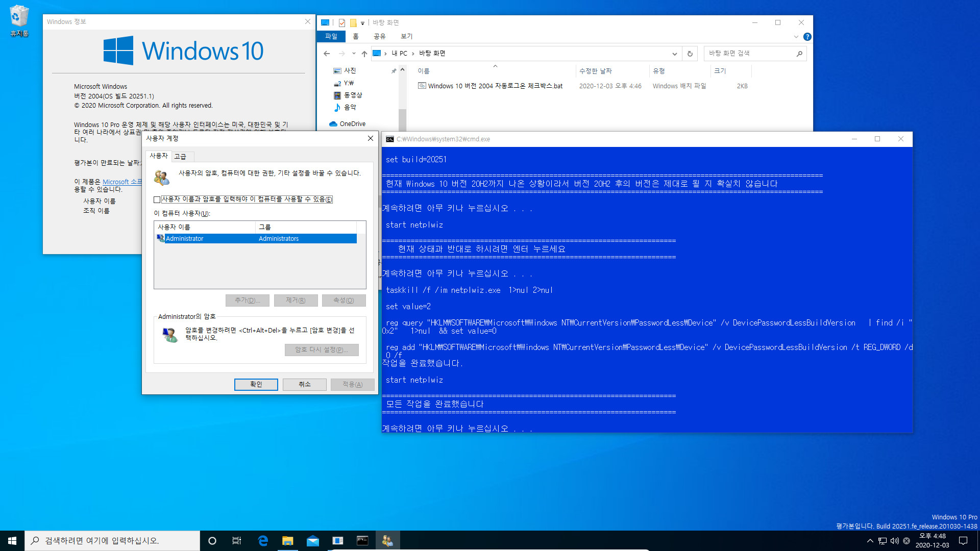
Task: Sort files by 수정한 날짜 column
Action: [612, 71]
